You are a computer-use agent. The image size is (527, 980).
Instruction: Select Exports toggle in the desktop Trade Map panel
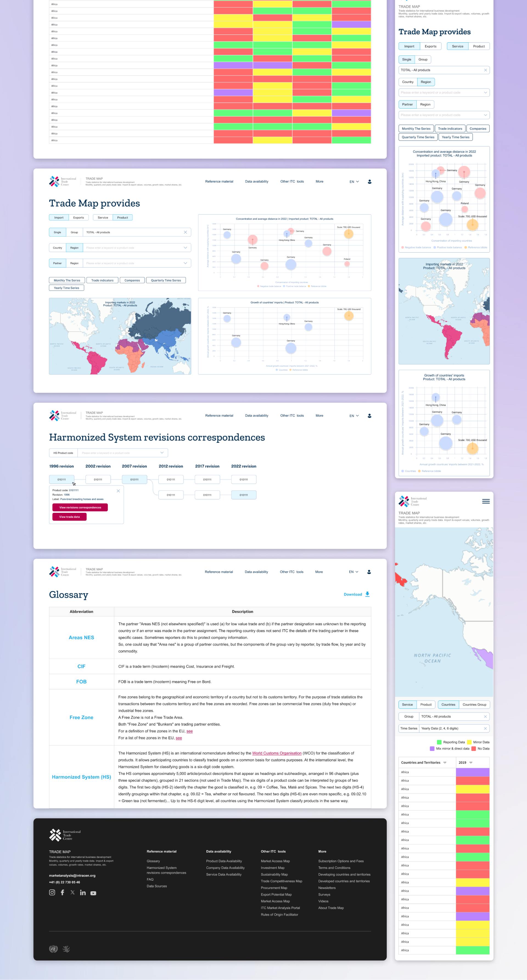click(79, 218)
